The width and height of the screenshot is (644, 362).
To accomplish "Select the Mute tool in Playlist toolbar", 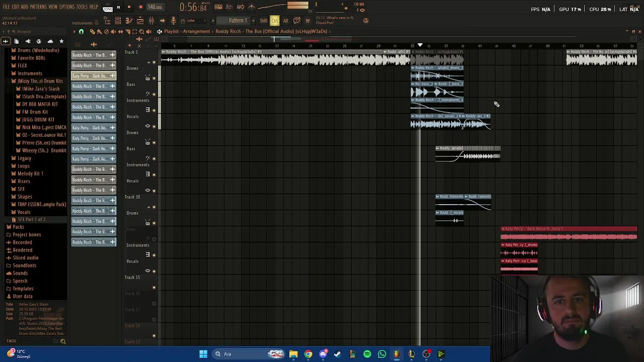I will click(x=113, y=32).
